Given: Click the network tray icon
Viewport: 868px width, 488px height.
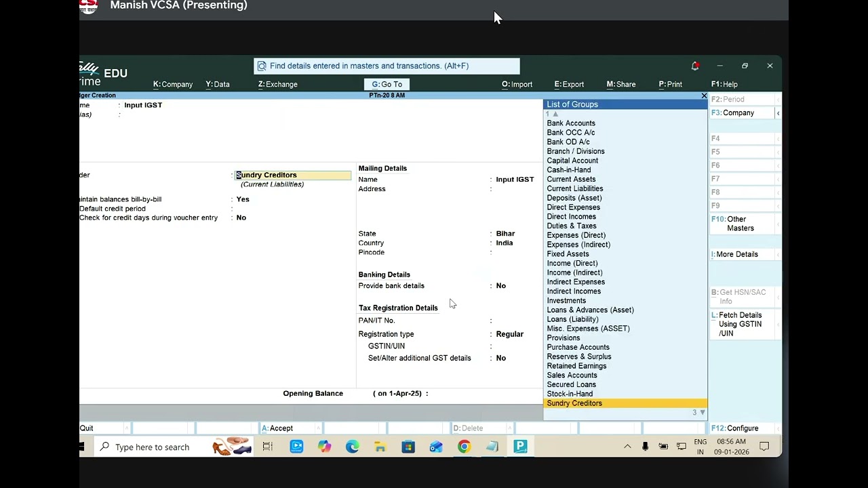Looking at the screenshot, I should tap(681, 447).
